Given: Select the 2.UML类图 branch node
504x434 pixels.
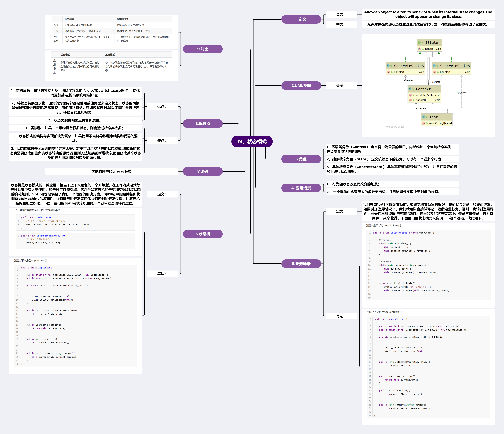Looking at the screenshot, I should (301, 86).
